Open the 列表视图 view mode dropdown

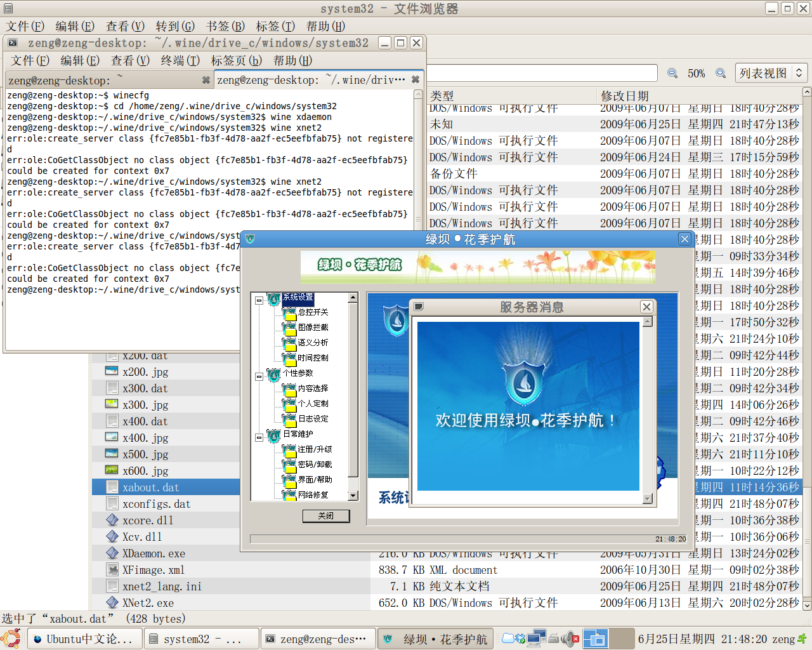pyautogui.click(x=771, y=73)
